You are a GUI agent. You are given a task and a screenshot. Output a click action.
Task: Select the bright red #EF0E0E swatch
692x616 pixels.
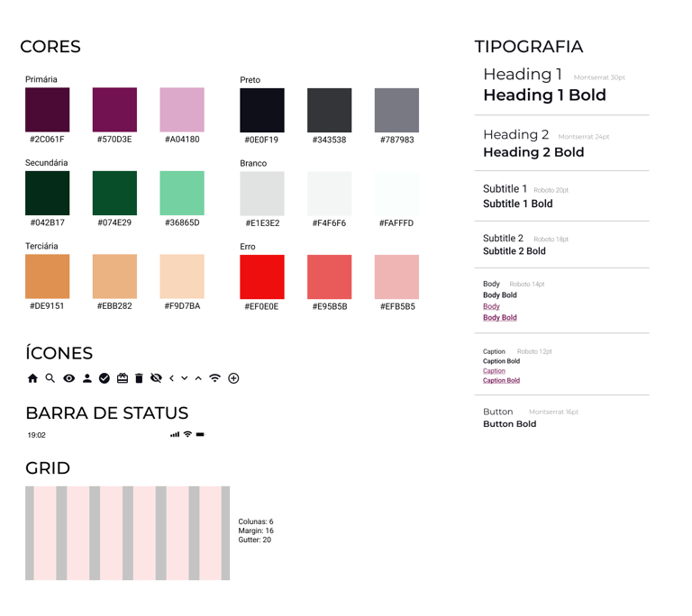pos(262,276)
